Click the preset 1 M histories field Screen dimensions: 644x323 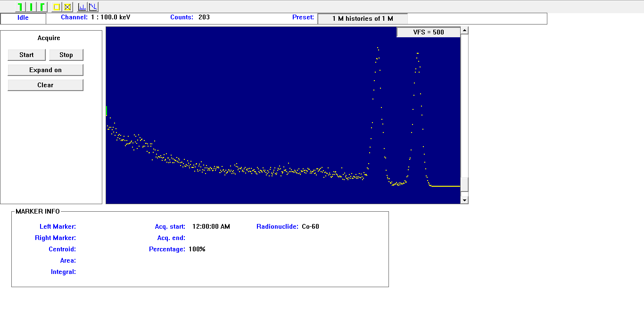(x=362, y=18)
